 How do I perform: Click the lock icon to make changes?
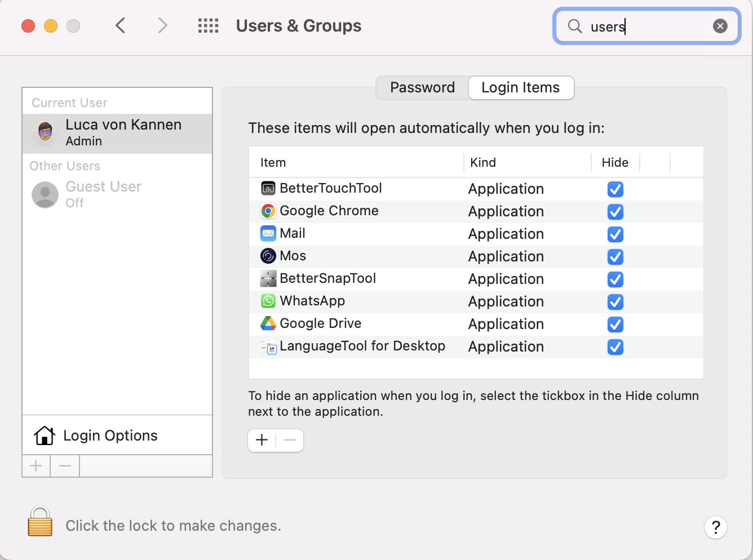40,522
